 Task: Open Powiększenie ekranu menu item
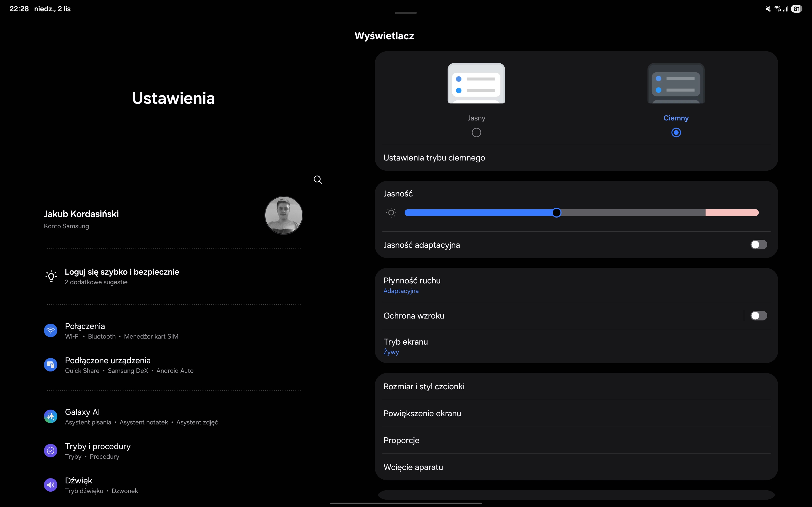pyautogui.click(x=422, y=413)
